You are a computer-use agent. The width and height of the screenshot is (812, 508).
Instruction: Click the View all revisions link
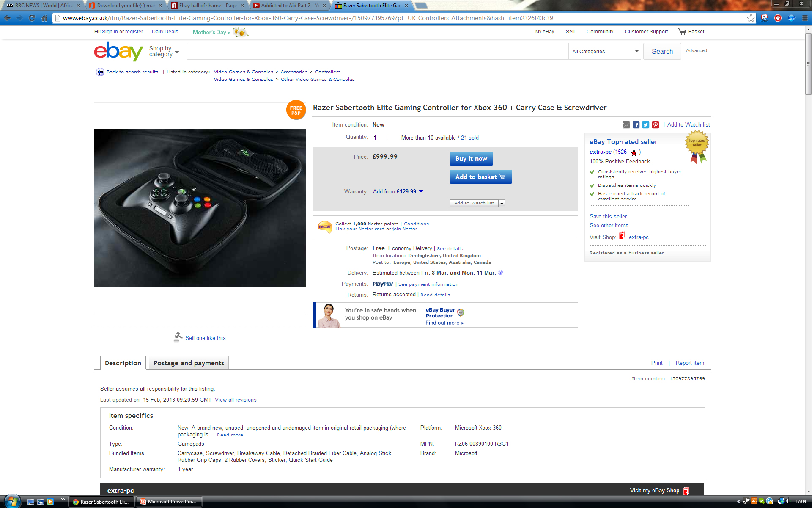pyautogui.click(x=236, y=400)
